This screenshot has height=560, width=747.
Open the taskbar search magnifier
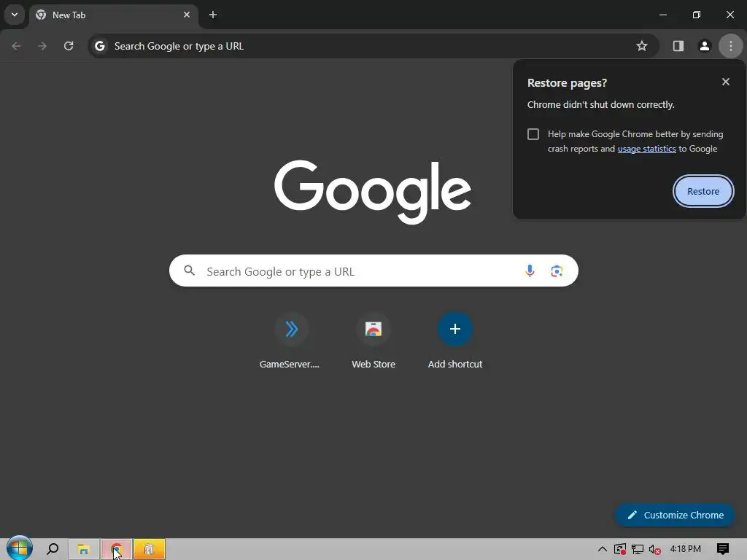point(53,549)
